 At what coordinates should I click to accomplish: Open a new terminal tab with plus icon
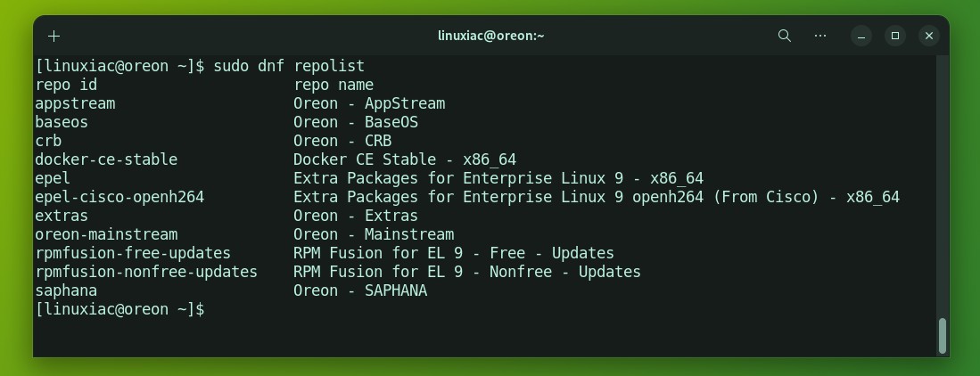click(54, 37)
